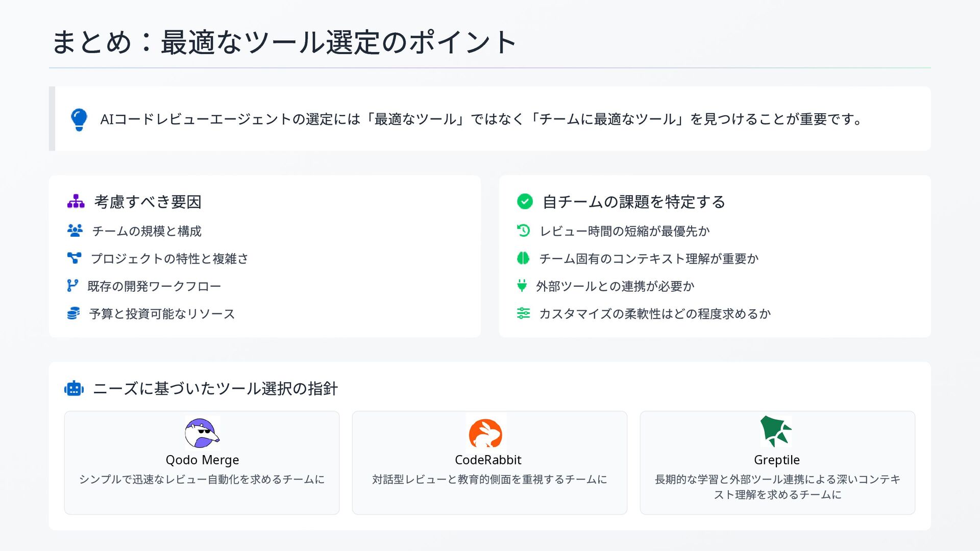
Task: Click the history clock icon beside レビュー時間の短縮
Action: (x=523, y=231)
